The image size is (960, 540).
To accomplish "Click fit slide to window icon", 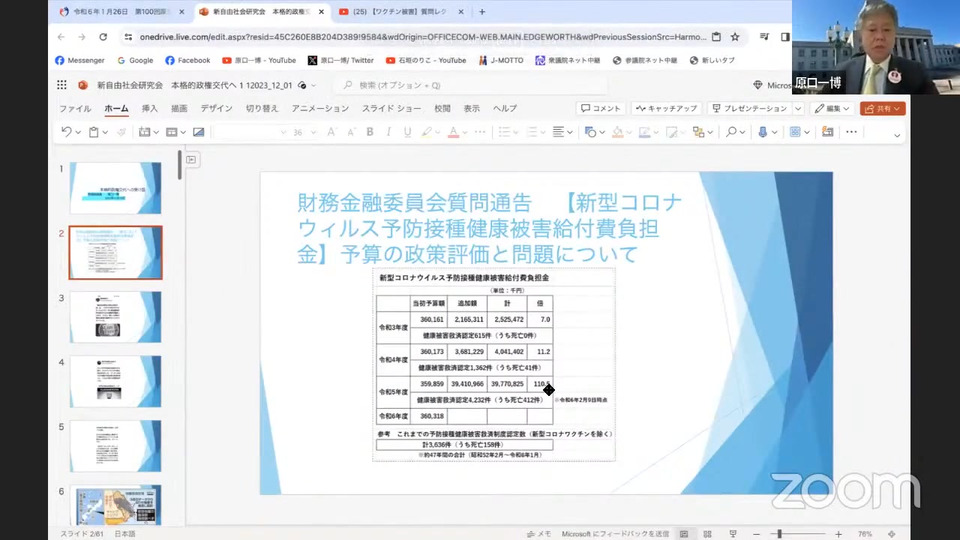I will click(891, 534).
